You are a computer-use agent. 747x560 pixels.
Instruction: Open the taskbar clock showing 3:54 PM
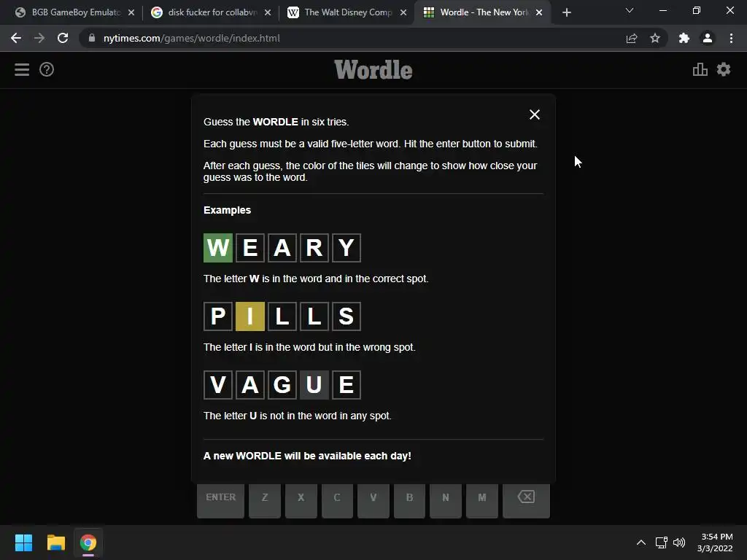point(715,542)
